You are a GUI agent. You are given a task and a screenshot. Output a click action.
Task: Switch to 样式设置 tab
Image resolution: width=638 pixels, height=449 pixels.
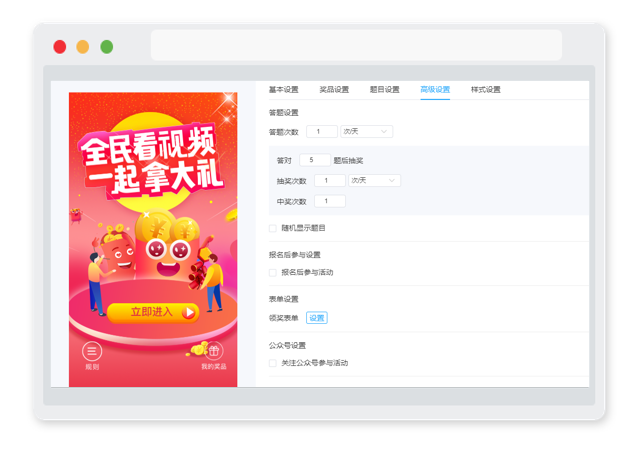click(485, 90)
